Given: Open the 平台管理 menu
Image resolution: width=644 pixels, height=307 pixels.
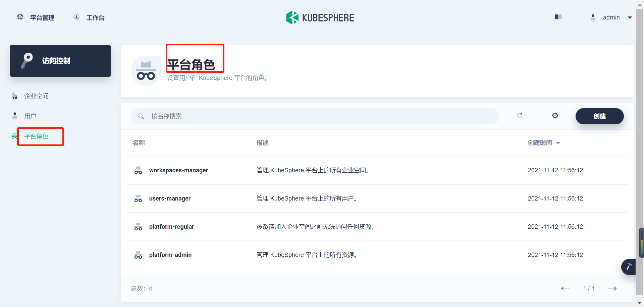Looking at the screenshot, I should [42, 18].
